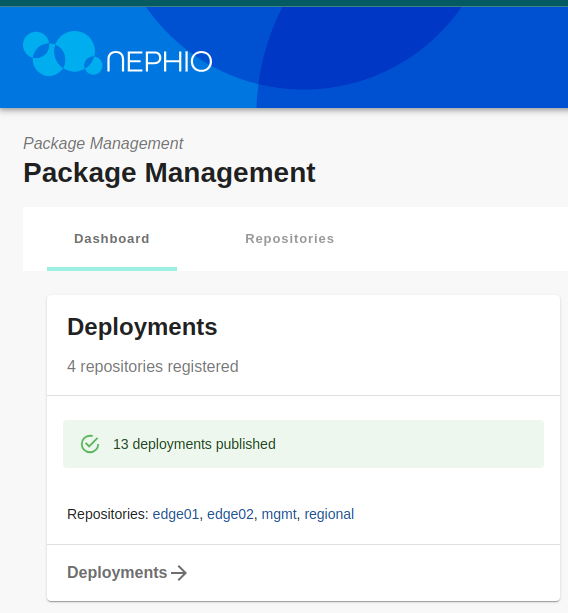
Task: Open the edge02 repository link
Action: click(x=230, y=514)
